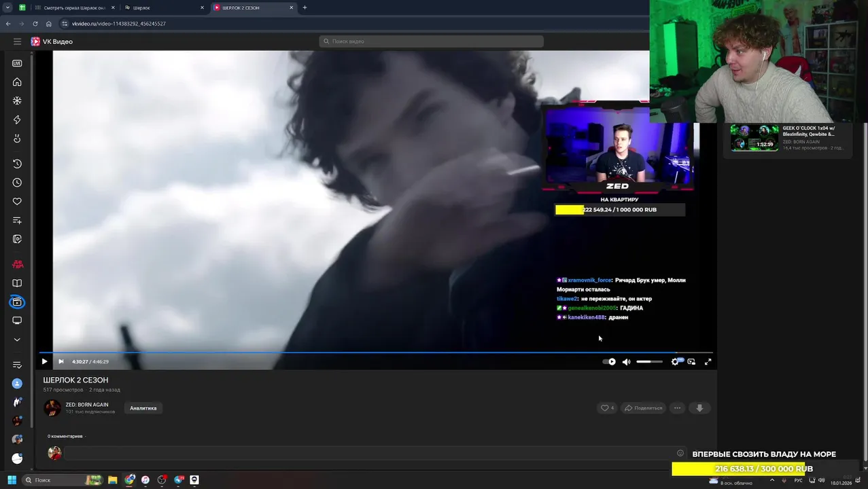Image resolution: width=868 pixels, height=489 pixels.
Task: Enter fullscreen mode
Action: [x=708, y=361]
